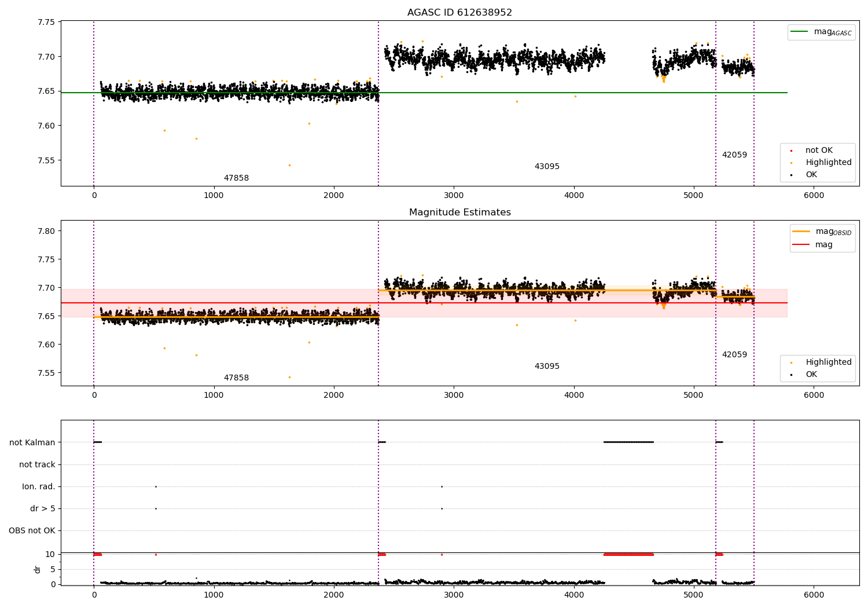Image resolution: width=868 pixels, height=608 pixels.
Task: Click long red dr=10 segment past 4000
Action: (x=628, y=554)
